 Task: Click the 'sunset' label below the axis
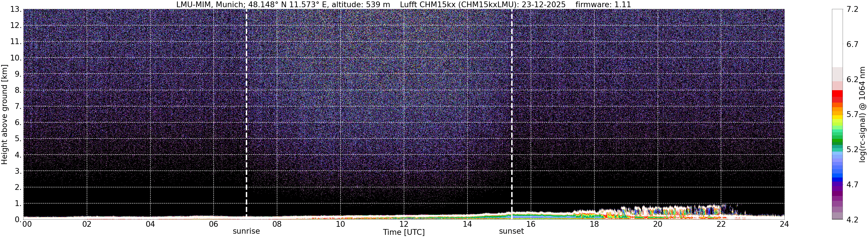point(511,231)
